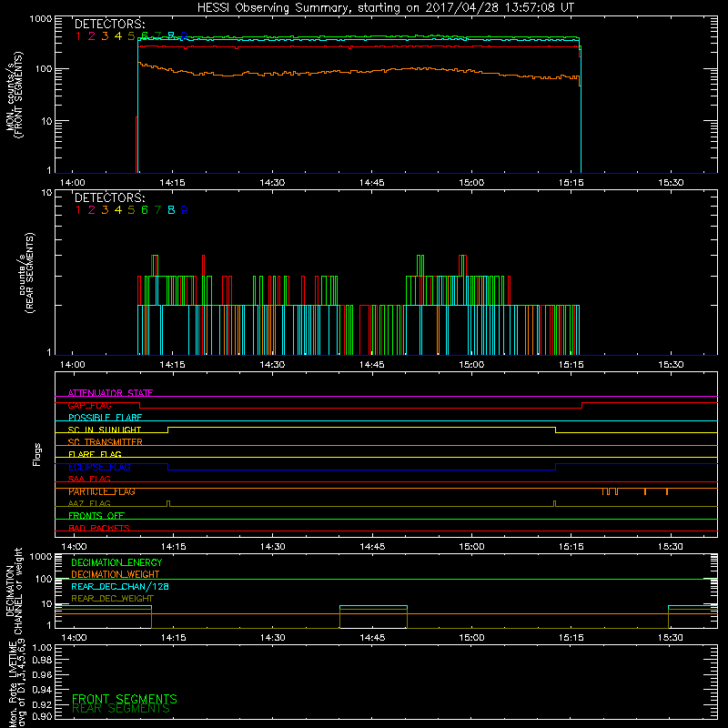The height and width of the screenshot is (728, 728).
Task: Click the BAD_PACKETS flag label
Action: point(99,528)
